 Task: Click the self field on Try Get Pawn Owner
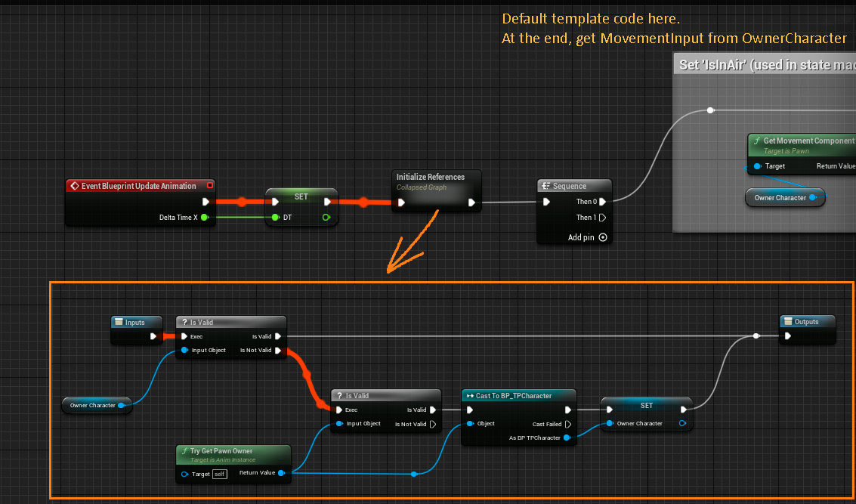tap(219, 474)
